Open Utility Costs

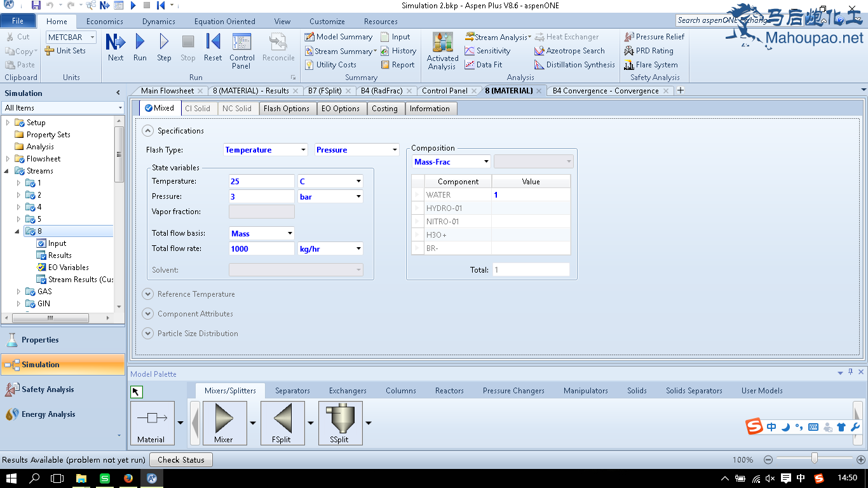coord(330,65)
